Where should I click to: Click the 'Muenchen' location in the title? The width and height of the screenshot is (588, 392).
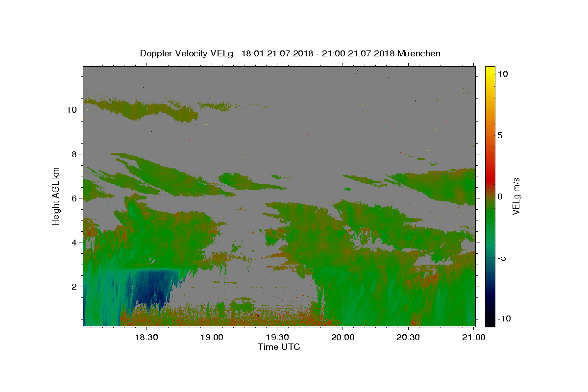419,53
